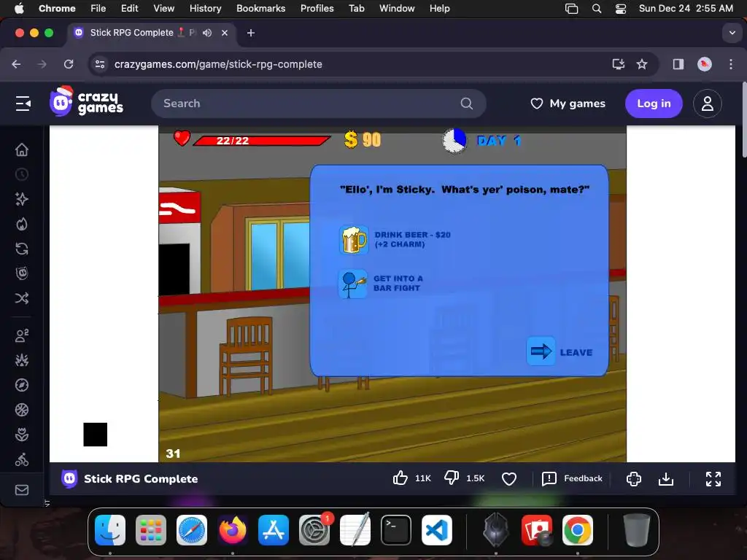Image resolution: width=747 pixels, height=560 pixels.
Task: Open the CrazyGames home sidebar icon
Action: (22, 150)
